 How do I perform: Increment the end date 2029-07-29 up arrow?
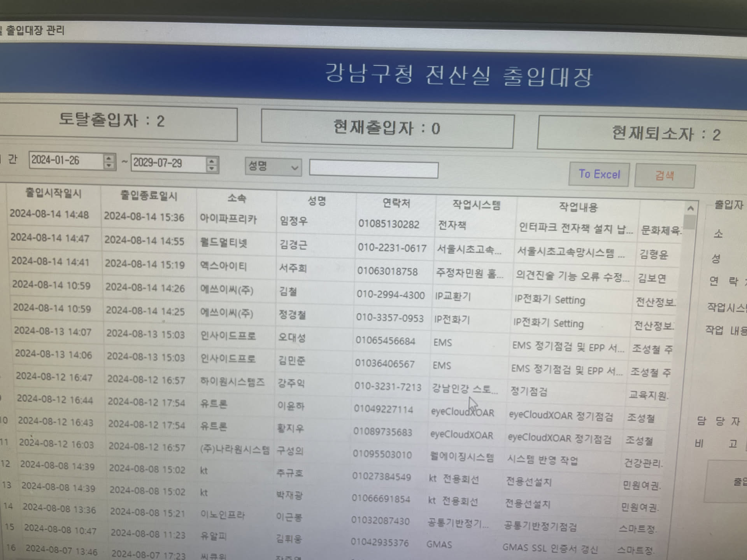[x=212, y=161]
